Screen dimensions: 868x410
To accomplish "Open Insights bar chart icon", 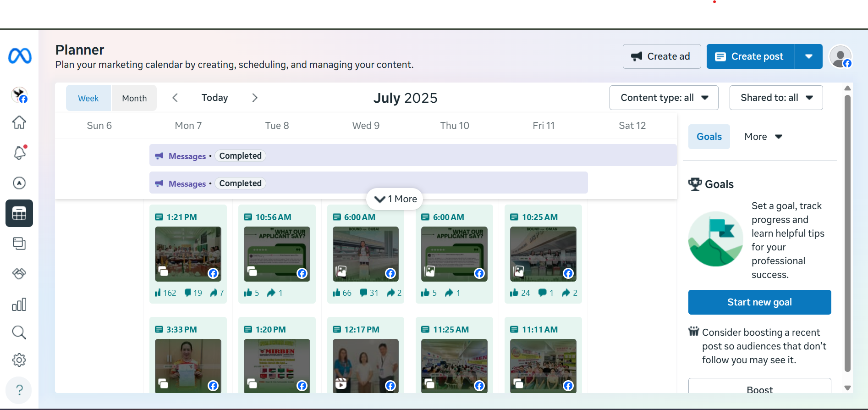I will pos(19,305).
